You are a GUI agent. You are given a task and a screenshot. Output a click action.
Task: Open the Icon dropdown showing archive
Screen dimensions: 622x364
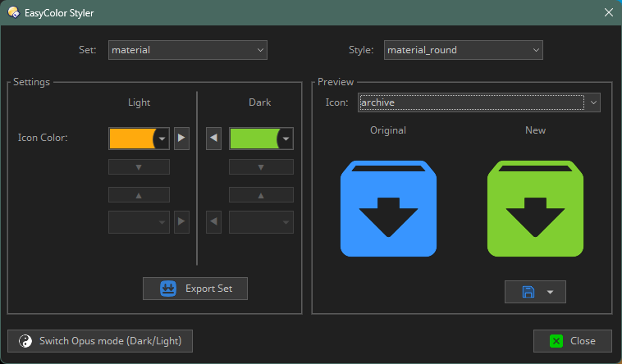tap(478, 102)
